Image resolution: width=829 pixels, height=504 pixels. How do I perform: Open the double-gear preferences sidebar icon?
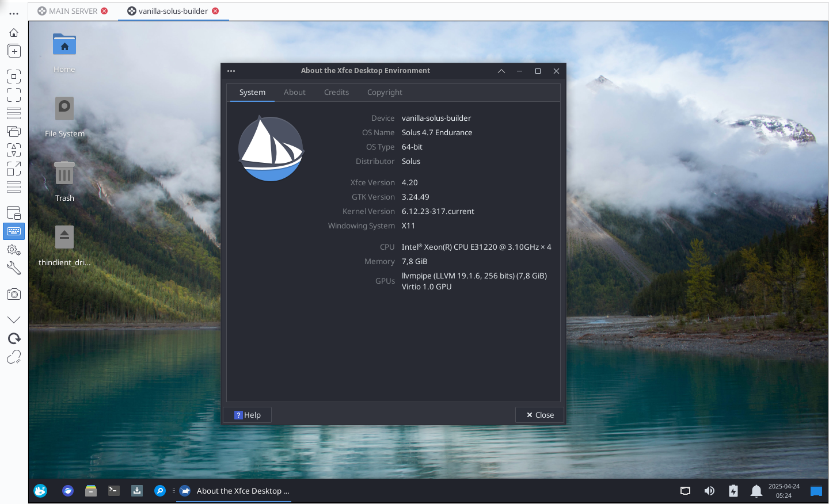click(14, 250)
